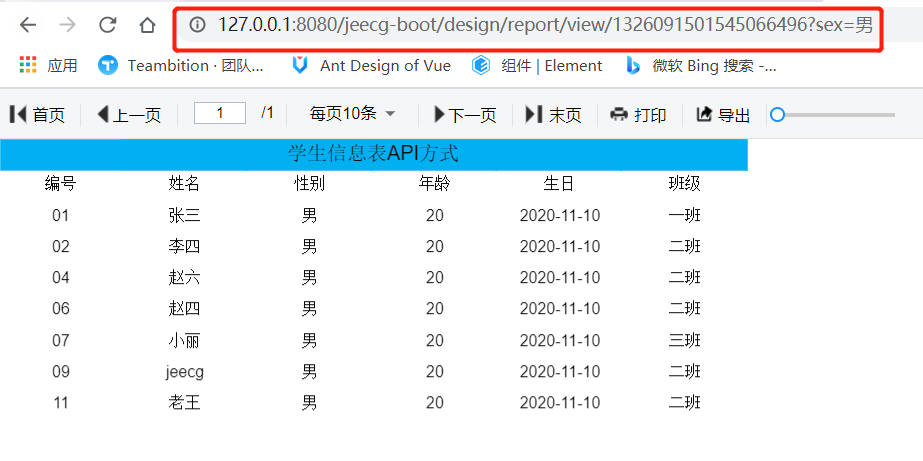The height and width of the screenshot is (461, 923).
Task: Click the birthday cell in 老王's row
Action: [x=560, y=403]
